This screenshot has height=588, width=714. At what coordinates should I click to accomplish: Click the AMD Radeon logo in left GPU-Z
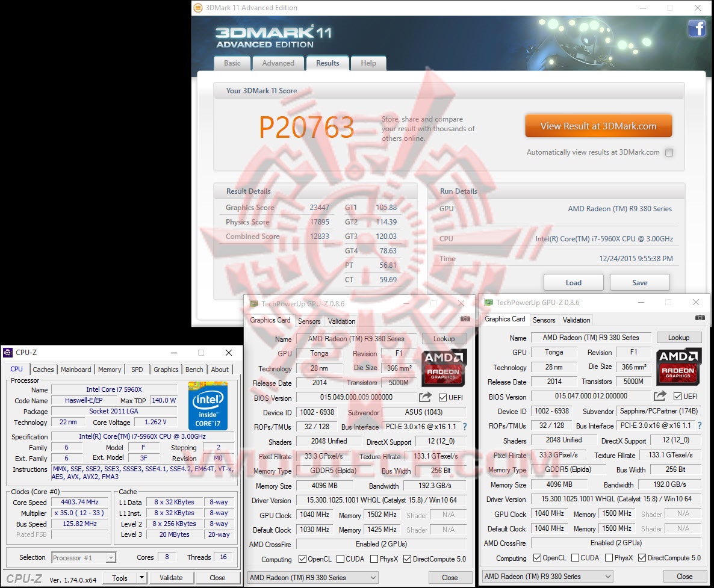(x=444, y=369)
